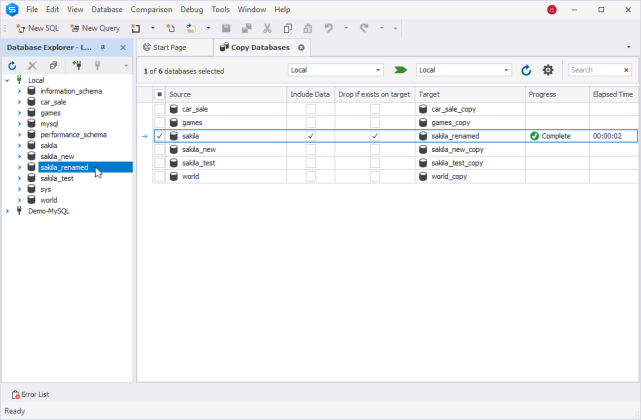Screen dimensions: 641x420
Task: Expand the Demo-MySQL connection node
Action: pyautogui.click(x=7, y=211)
